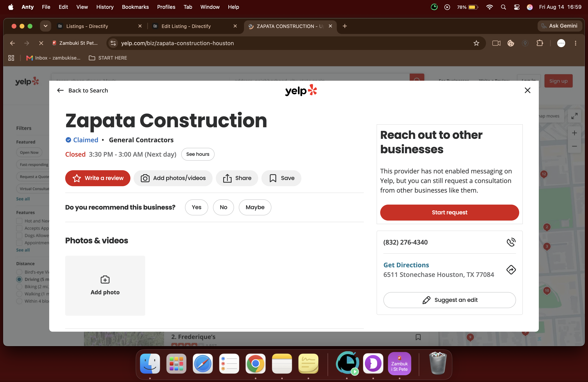Click the Ask Gemini button
Image resolution: width=588 pixels, height=382 pixels.
coord(559,26)
